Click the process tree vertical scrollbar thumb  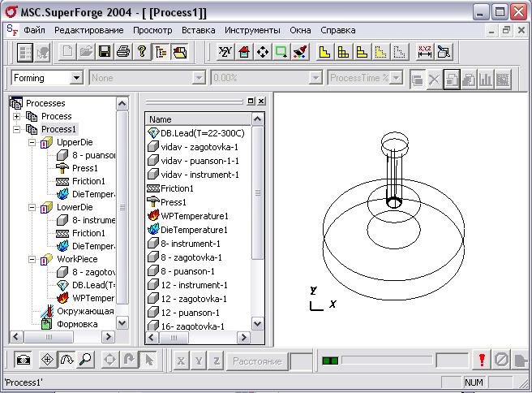coord(122,207)
